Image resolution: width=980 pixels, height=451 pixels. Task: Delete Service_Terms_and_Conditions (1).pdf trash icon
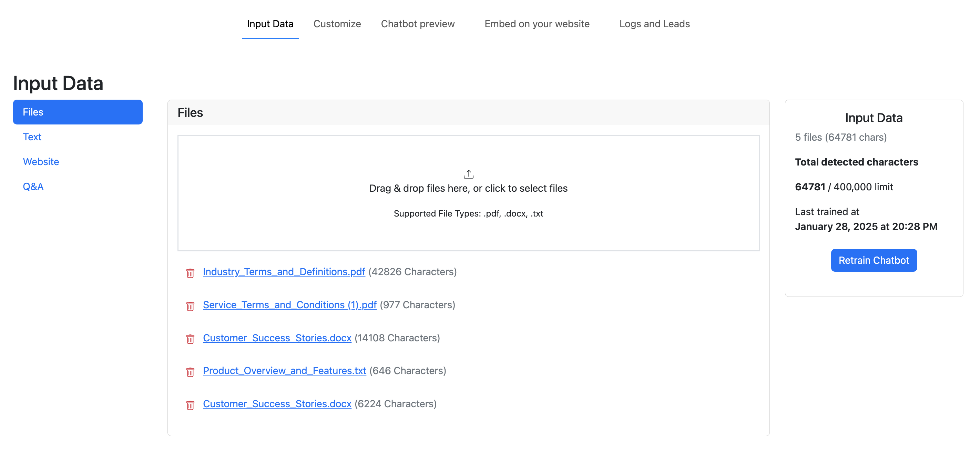click(x=190, y=306)
